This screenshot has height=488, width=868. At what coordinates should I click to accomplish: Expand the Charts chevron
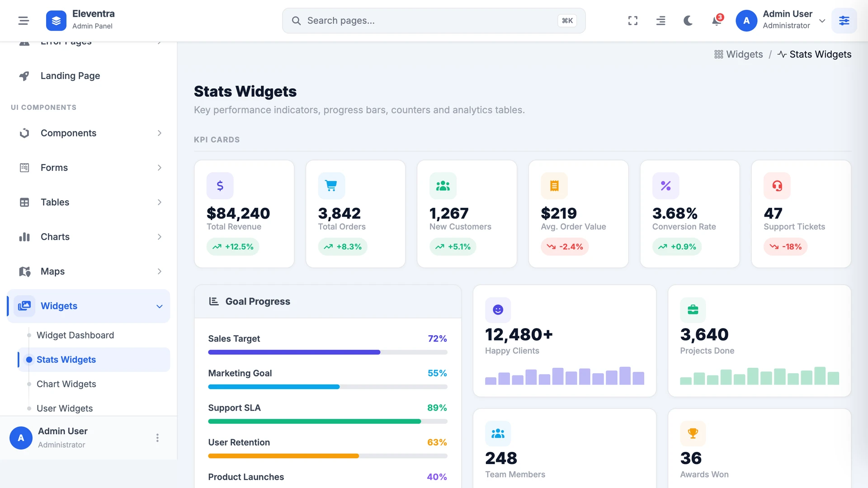[x=159, y=237]
